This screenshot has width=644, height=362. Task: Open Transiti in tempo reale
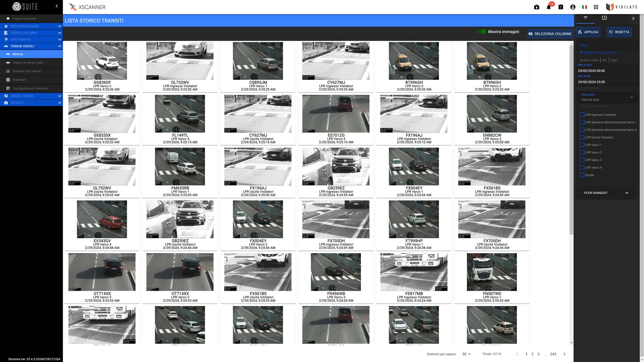(31, 63)
